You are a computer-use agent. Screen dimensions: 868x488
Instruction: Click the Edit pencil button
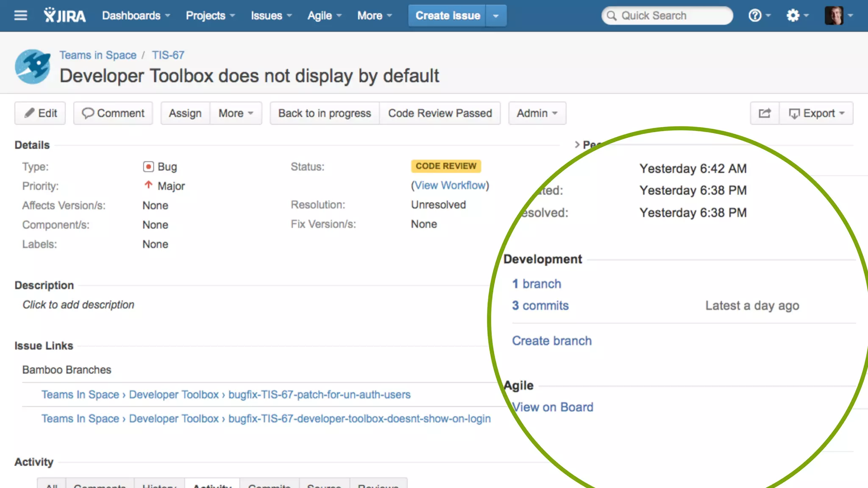coord(40,114)
